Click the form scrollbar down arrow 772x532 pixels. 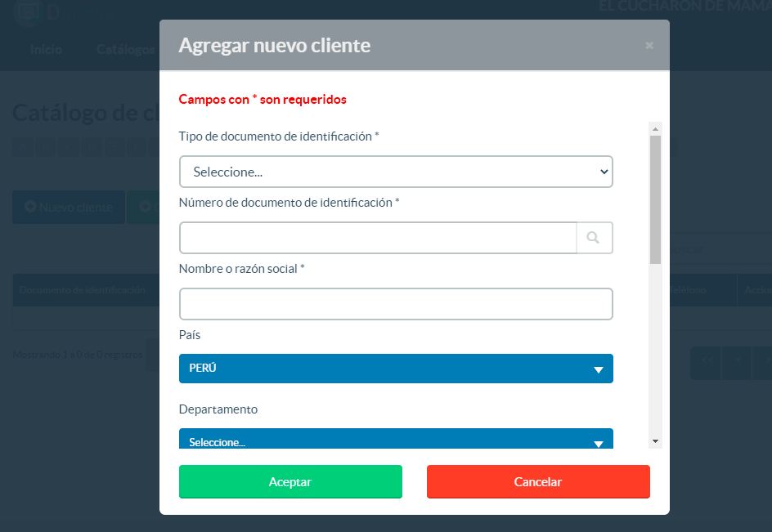point(655,441)
